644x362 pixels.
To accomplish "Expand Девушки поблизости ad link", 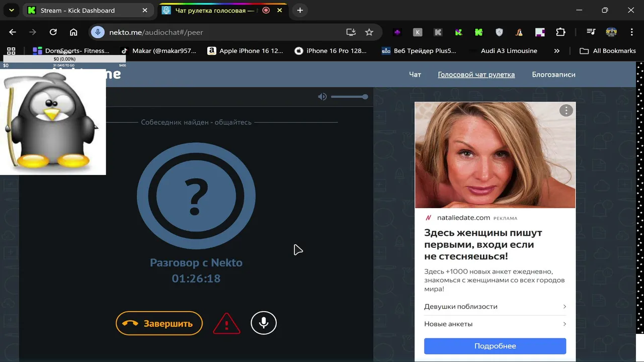I will [495, 307].
